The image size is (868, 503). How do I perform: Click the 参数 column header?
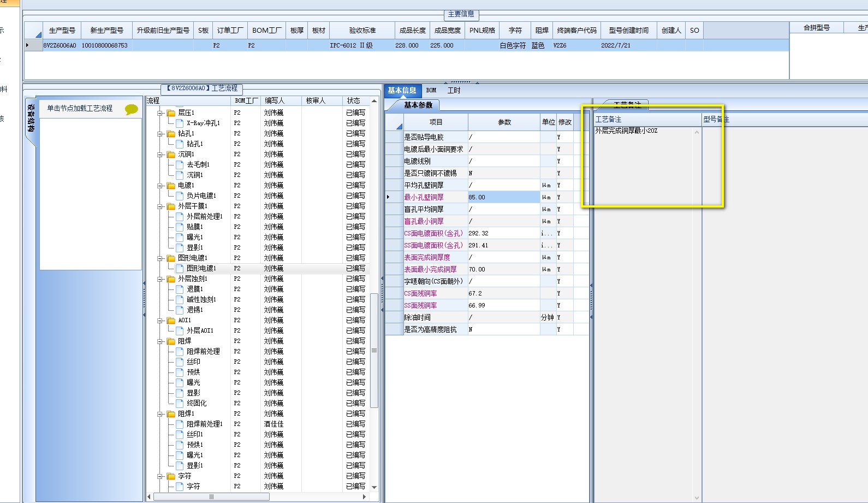click(504, 122)
